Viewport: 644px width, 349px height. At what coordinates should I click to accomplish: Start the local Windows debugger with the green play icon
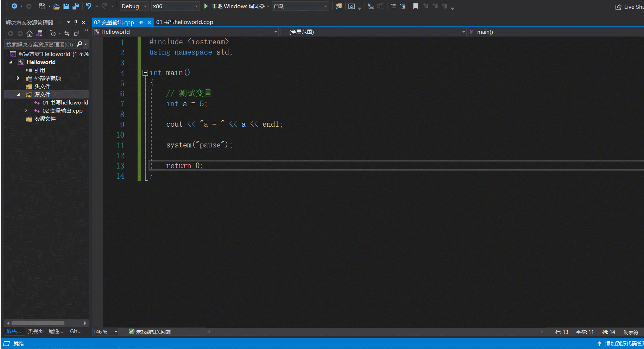click(206, 6)
